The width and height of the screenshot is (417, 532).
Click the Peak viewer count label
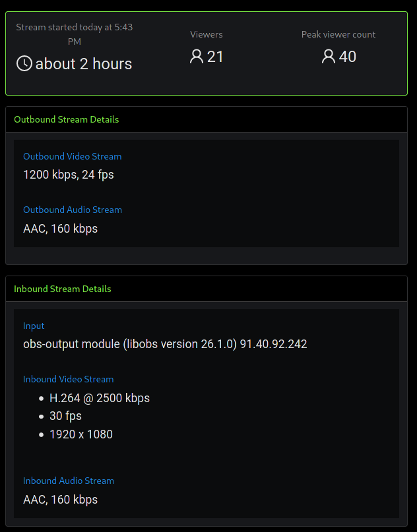click(338, 34)
